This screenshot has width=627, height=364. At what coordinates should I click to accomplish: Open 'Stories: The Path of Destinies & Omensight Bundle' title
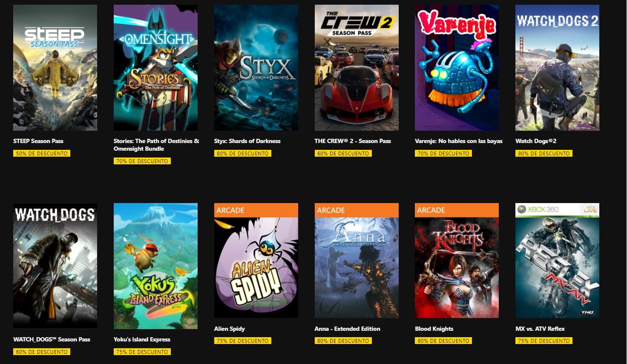pos(156,145)
